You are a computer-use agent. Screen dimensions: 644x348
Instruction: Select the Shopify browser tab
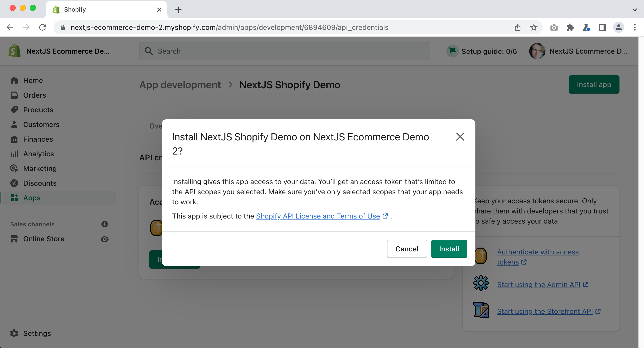pyautogui.click(x=107, y=10)
